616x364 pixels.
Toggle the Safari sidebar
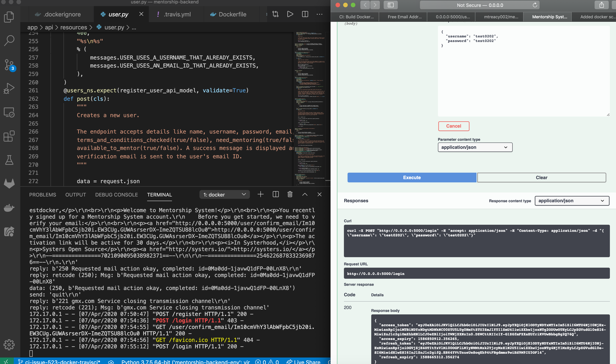pyautogui.click(x=390, y=5)
